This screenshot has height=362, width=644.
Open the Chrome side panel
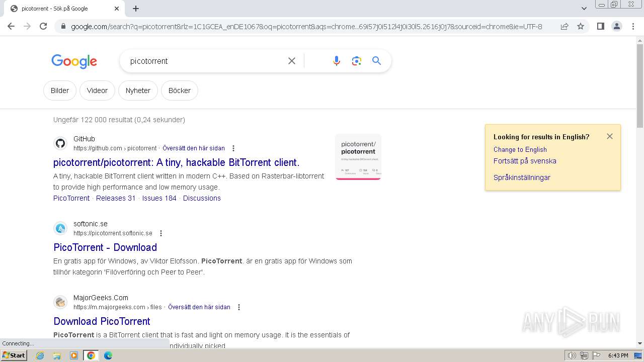[x=600, y=26]
